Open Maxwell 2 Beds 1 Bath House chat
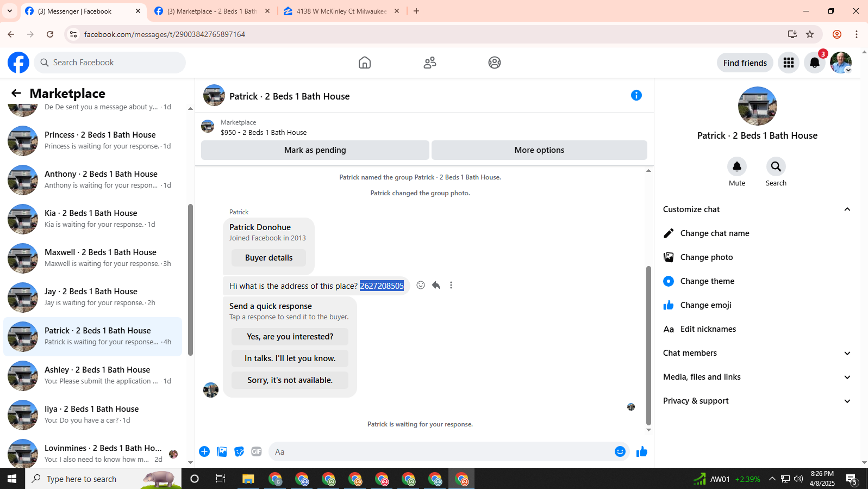 click(x=93, y=258)
